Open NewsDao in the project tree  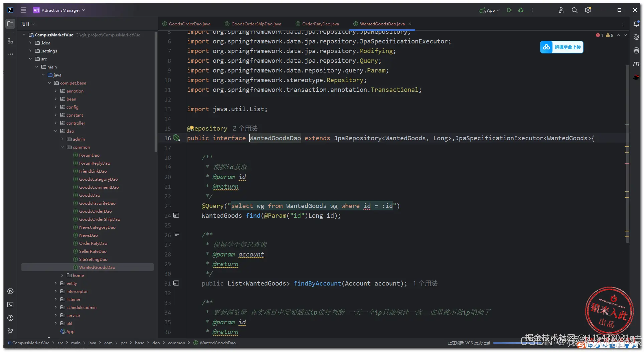(x=89, y=235)
